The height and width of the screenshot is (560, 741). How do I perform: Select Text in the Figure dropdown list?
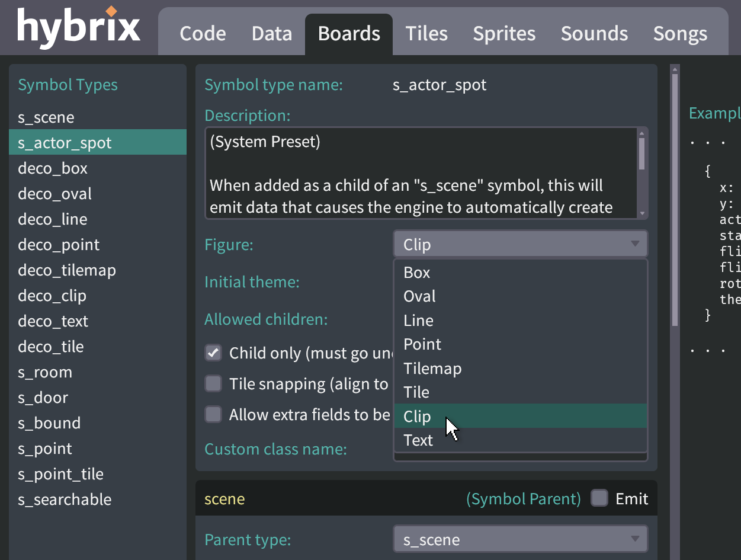[x=418, y=440]
